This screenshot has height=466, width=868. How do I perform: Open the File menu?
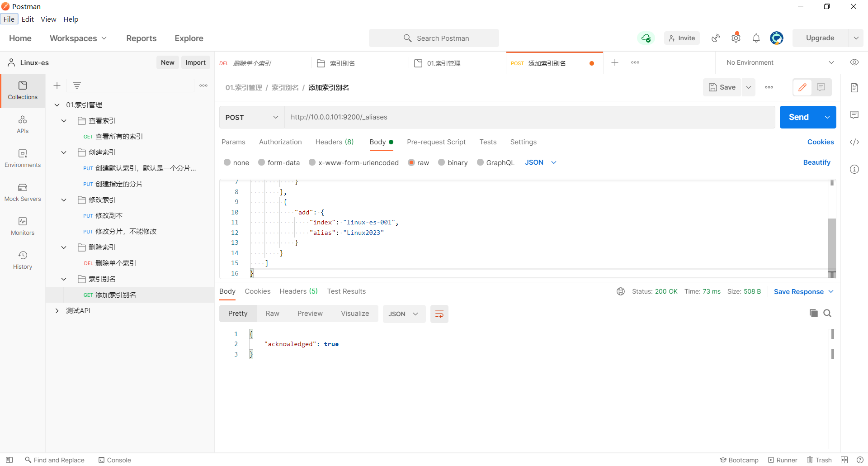(9, 19)
